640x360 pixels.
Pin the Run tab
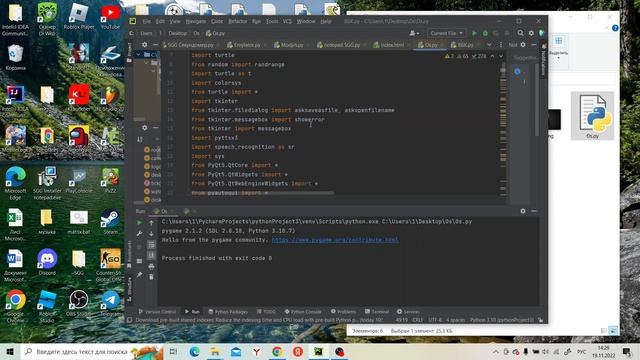(139, 275)
